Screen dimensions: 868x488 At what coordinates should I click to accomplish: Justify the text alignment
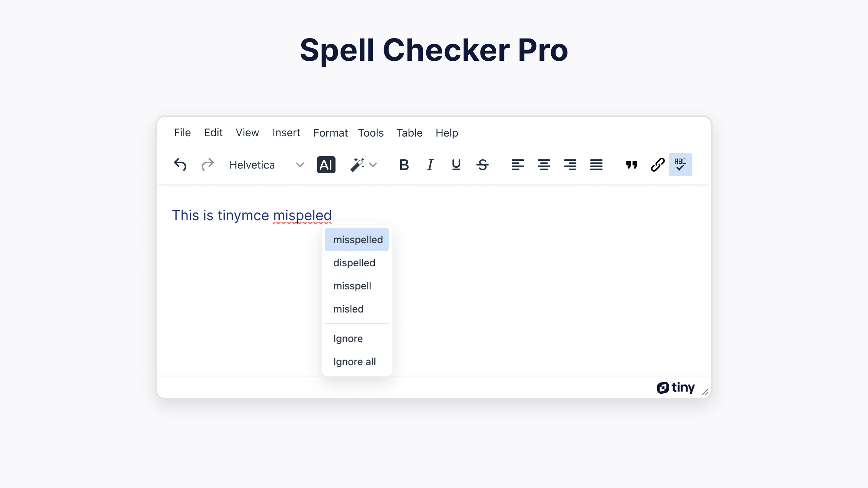pos(596,165)
